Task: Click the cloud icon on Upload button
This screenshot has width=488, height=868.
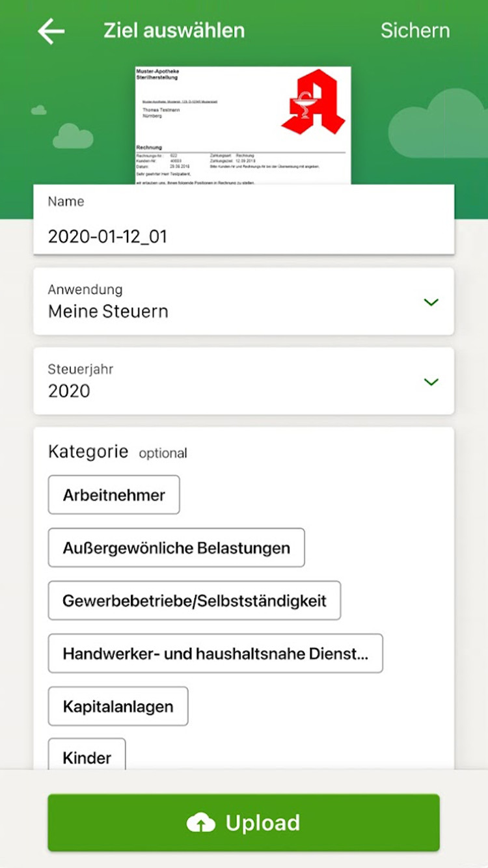Action: tap(201, 823)
